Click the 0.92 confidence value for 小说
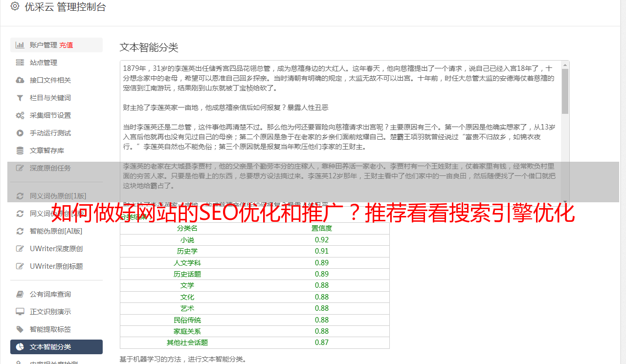 pyautogui.click(x=322, y=240)
